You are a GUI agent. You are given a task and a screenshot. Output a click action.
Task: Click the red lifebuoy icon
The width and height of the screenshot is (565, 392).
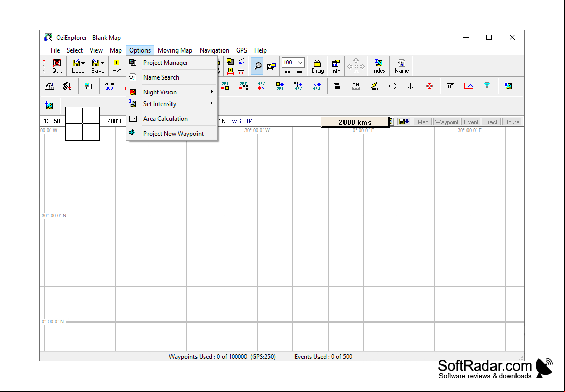point(429,86)
